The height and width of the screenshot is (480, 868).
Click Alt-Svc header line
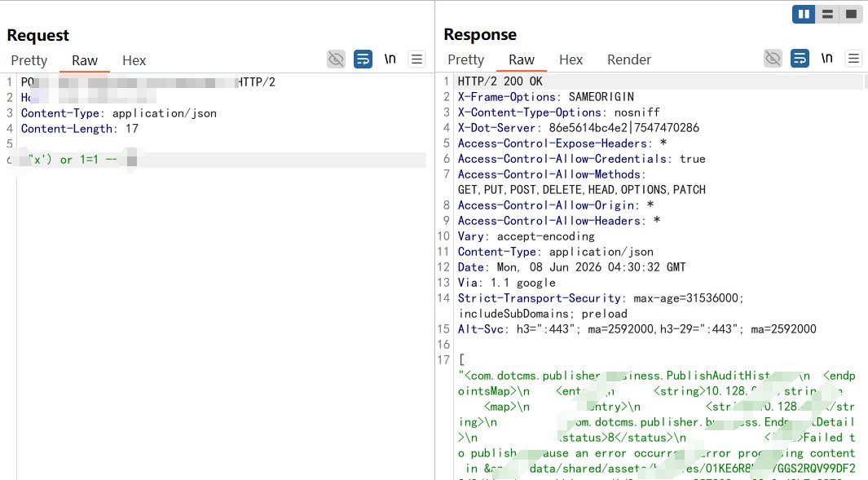[637, 329]
